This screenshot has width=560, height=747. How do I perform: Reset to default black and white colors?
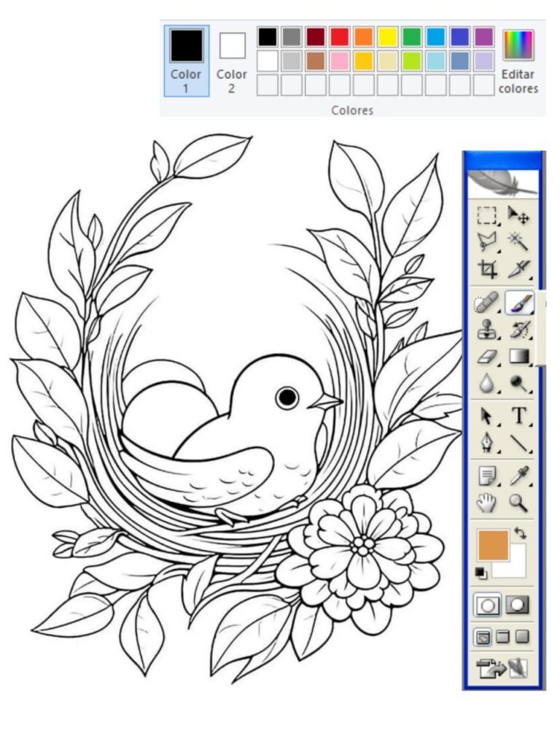tap(481, 573)
